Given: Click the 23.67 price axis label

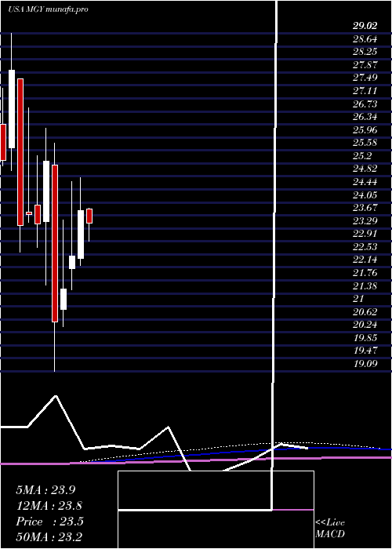Looking at the screenshot, I should coord(365,208).
